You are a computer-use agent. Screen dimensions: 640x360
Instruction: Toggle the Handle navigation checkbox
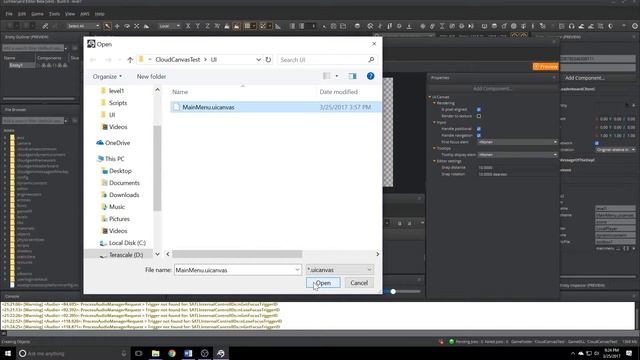pos(479,135)
